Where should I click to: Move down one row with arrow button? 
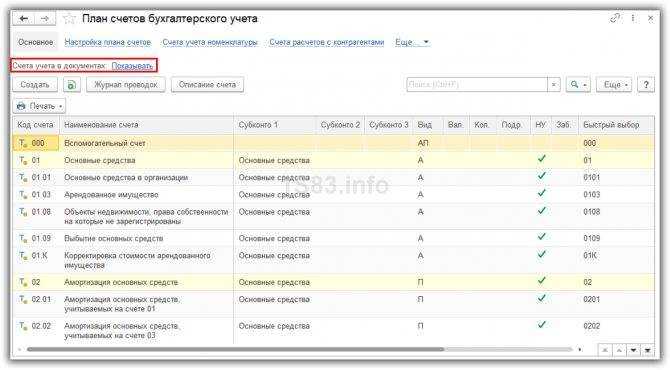tap(633, 350)
